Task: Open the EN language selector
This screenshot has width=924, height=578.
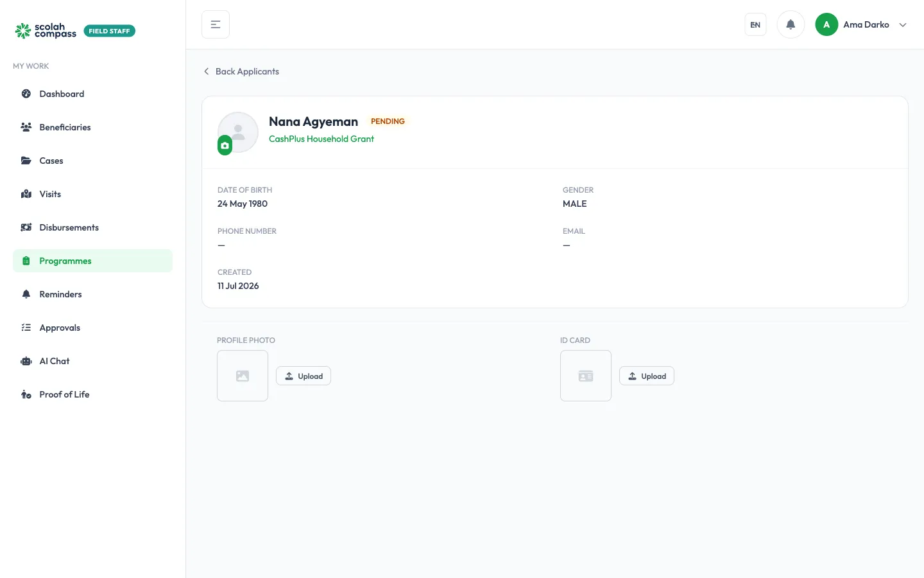Action: click(x=755, y=24)
